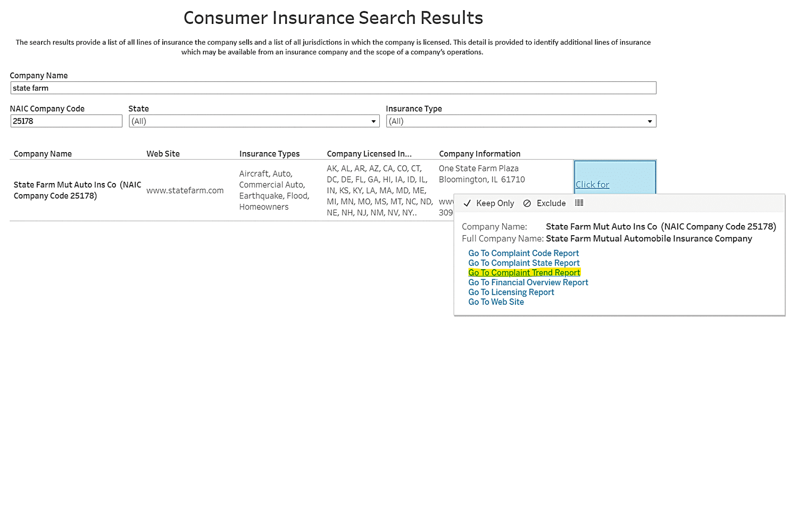The width and height of the screenshot is (798, 532).
Task: Click the Insurance Types column header
Action: tap(270, 154)
